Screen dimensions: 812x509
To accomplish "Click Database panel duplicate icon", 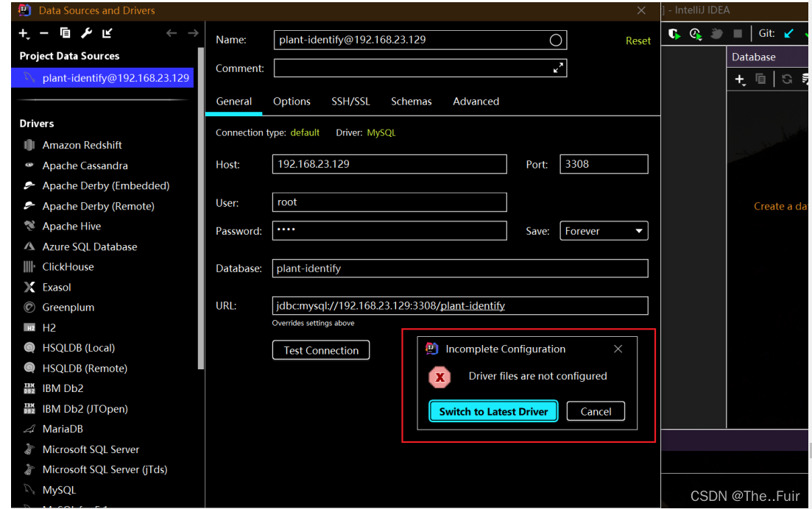I will click(760, 79).
